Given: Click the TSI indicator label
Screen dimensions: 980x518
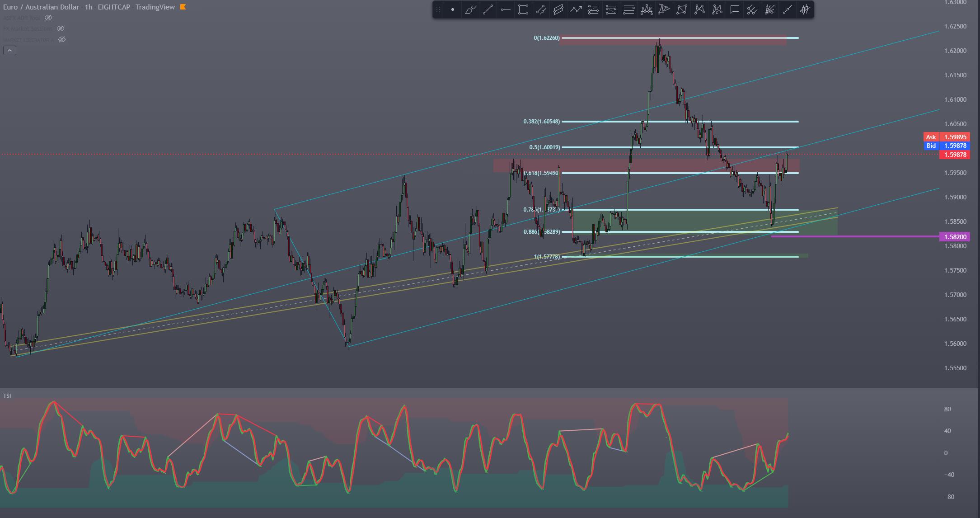Looking at the screenshot, I should click(7, 396).
